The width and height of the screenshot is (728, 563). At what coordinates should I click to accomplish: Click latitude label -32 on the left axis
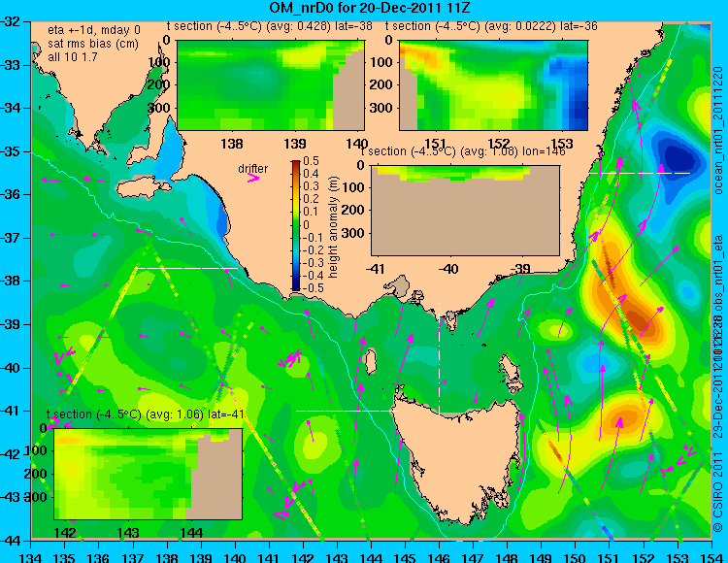pyautogui.click(x=11, y=21)
